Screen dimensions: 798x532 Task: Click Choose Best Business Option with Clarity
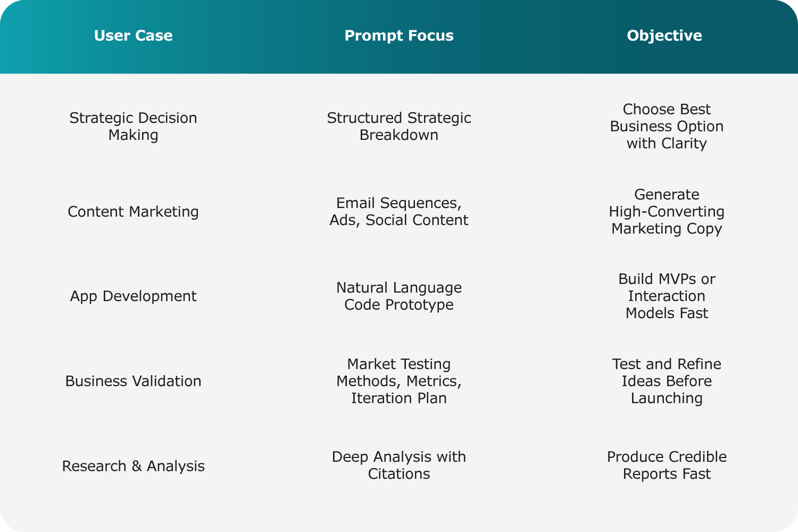click(x=667, y=126)
